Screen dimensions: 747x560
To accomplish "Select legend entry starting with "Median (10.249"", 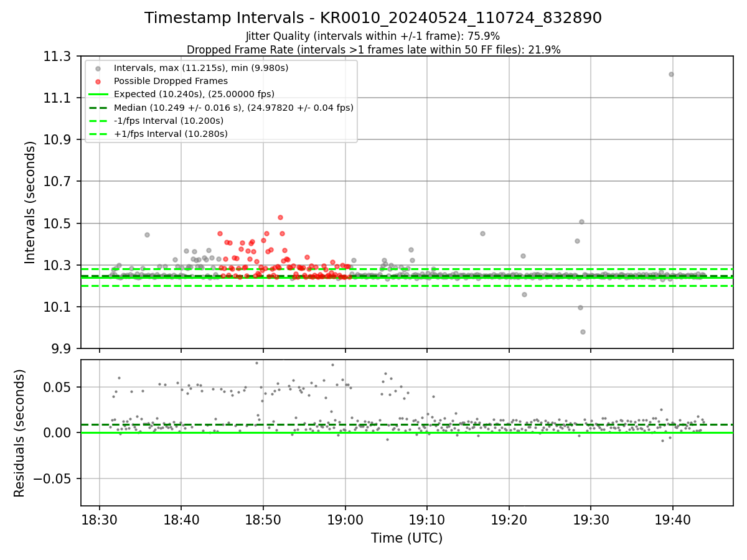I will 233,108.
